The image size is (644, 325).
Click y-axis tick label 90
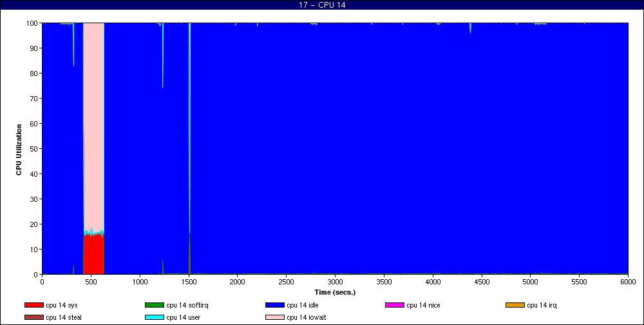tap(35, 48)
